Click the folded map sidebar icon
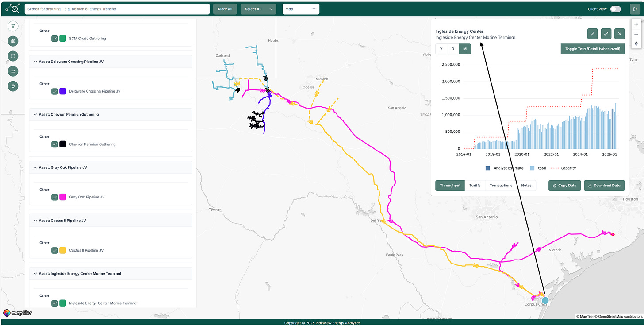 [13, 41]
